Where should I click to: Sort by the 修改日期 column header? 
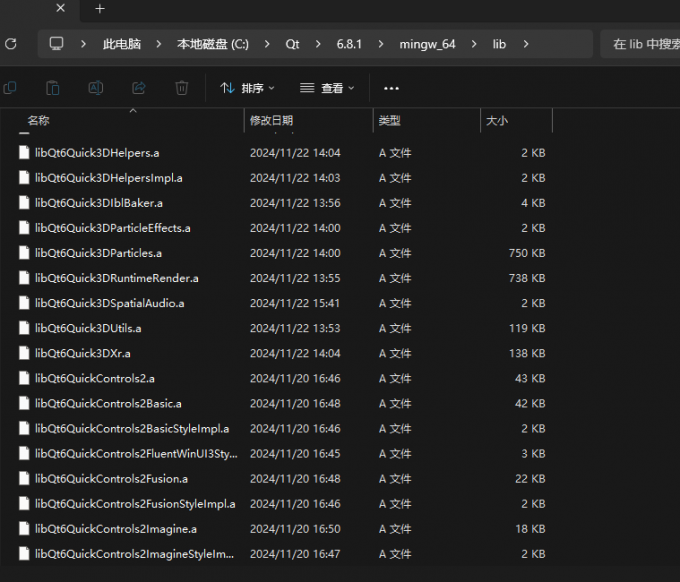271,120
